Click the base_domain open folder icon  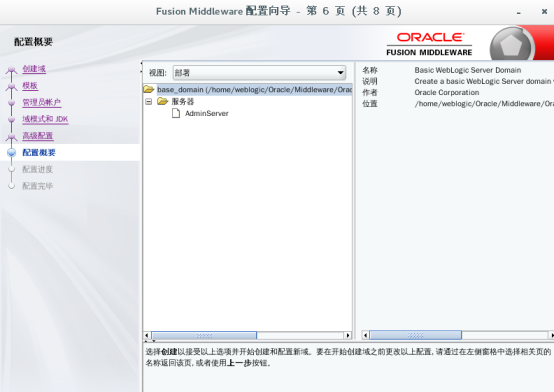[x=149, y=89]
